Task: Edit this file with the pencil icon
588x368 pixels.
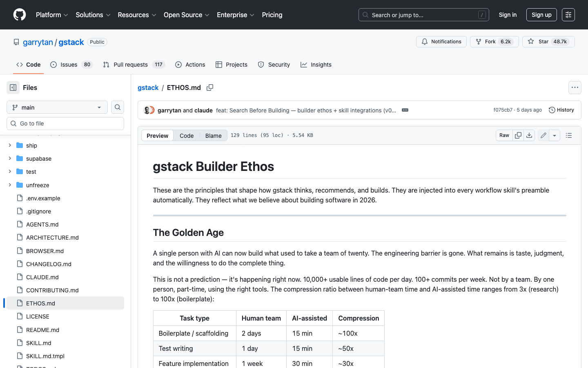Action: [x=543, y=135]
